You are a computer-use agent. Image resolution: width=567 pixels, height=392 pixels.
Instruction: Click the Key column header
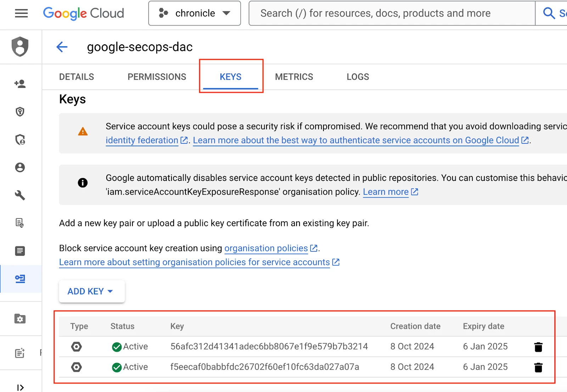click(x=177, y=326)
